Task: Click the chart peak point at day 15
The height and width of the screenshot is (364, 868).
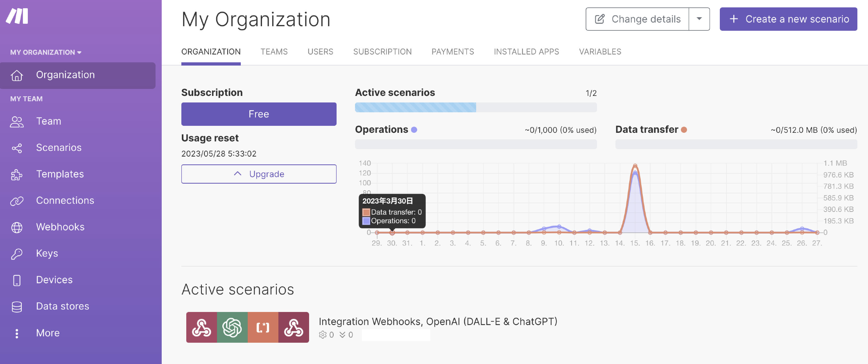Action: (x=635, y=166)
